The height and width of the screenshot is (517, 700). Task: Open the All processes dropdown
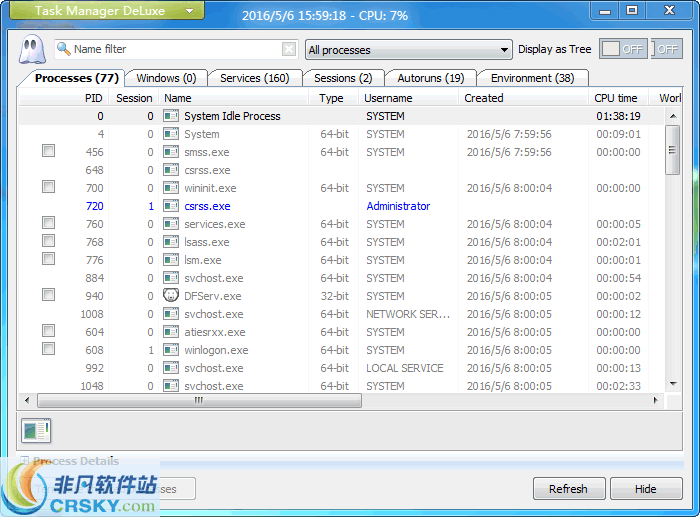coord(408,50)
